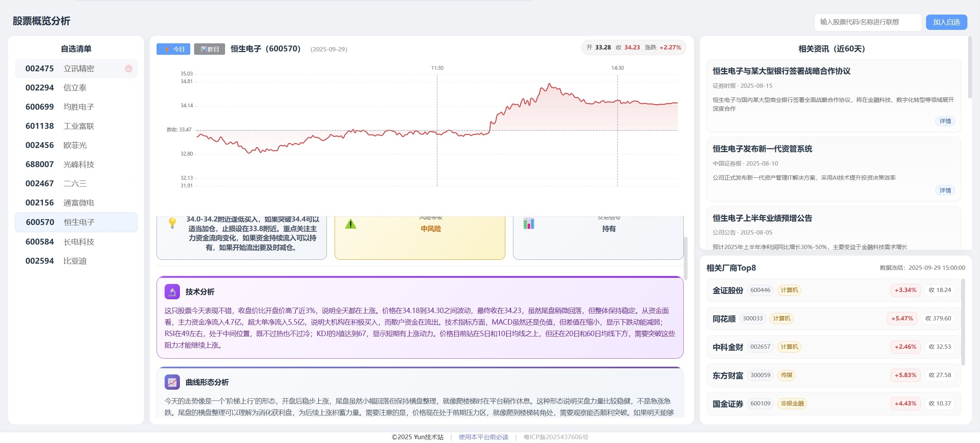The height and width of the screenshot is (443, 980).
Task: Open 使用本平台前必读 link
Action: tap(483, 437)
